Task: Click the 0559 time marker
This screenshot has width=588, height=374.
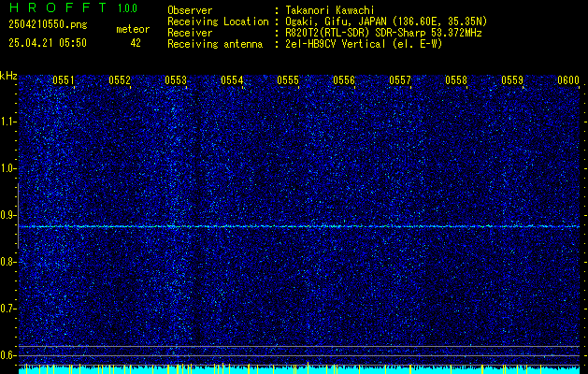Action: pyautogui.click(x=512, y=80)
